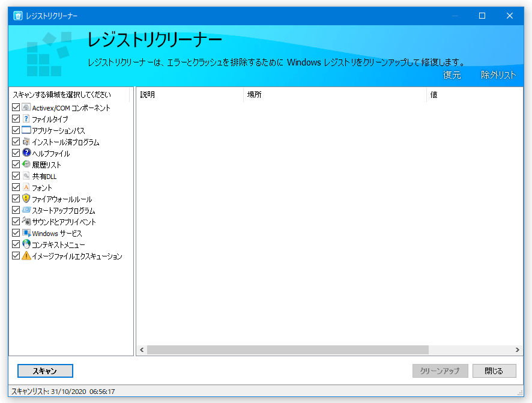Click the blue help file icon

tap(26, 153)
